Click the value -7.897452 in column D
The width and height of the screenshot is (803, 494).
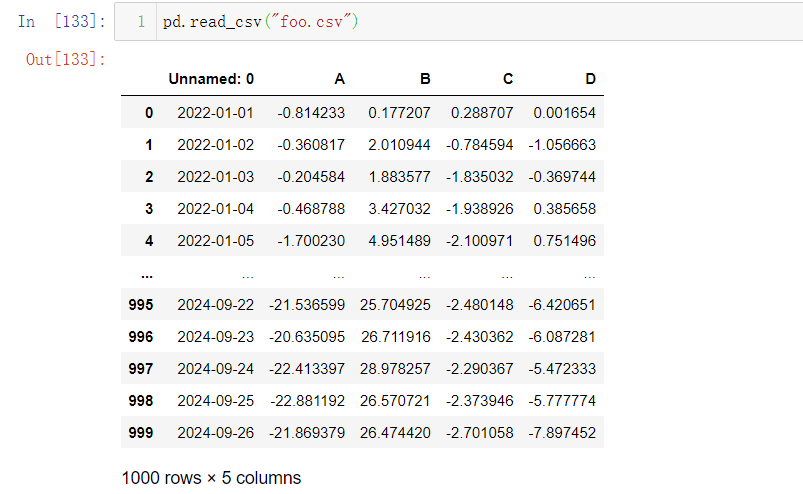[x=562, y=433]
